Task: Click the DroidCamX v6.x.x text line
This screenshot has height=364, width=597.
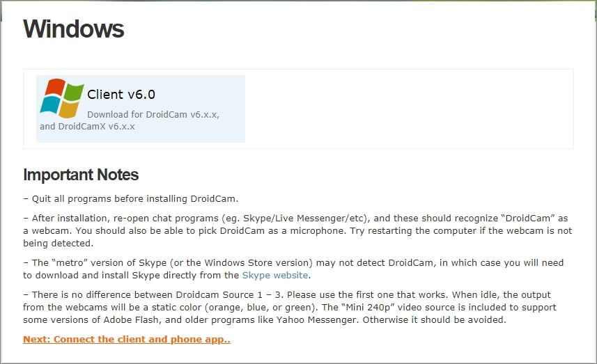Action: (x=87, y=127)
